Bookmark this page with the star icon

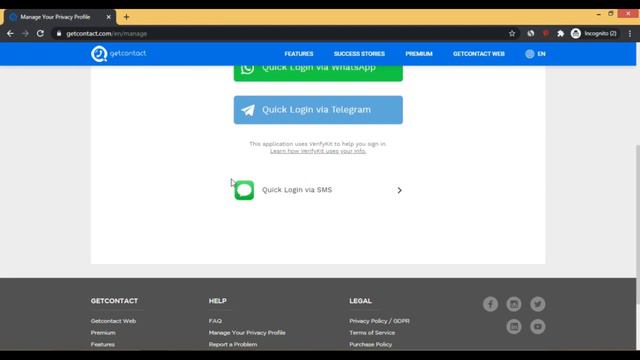coord(512,33)
